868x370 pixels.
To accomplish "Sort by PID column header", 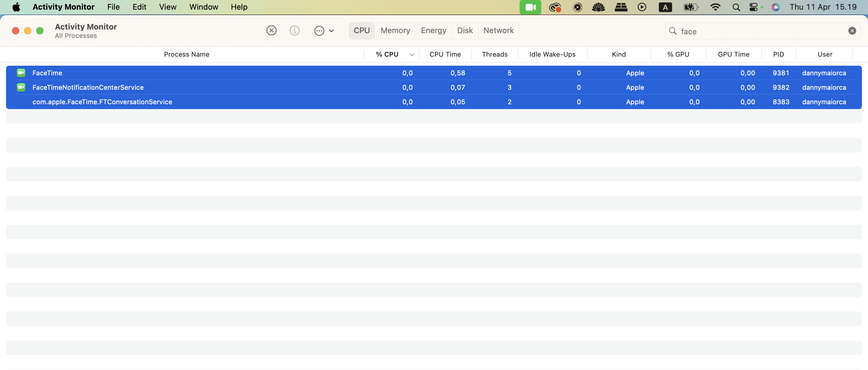I will pyautogui.click(x=778, y=54).
